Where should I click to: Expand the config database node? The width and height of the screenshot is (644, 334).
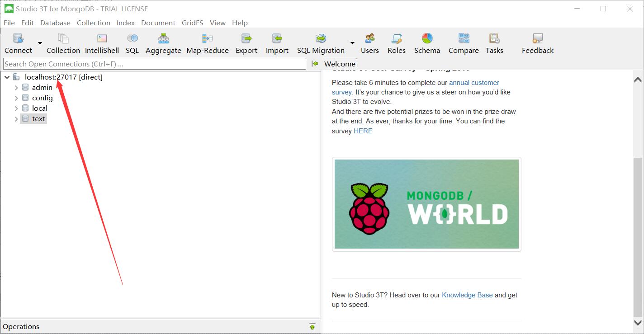click(16, 98)
